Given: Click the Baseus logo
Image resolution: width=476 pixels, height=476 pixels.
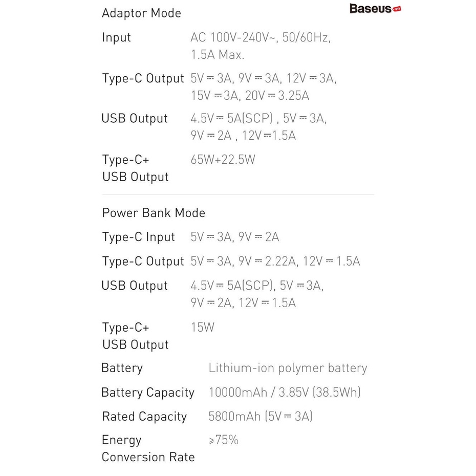Looking at the screenshot, I should pos(371,9).
